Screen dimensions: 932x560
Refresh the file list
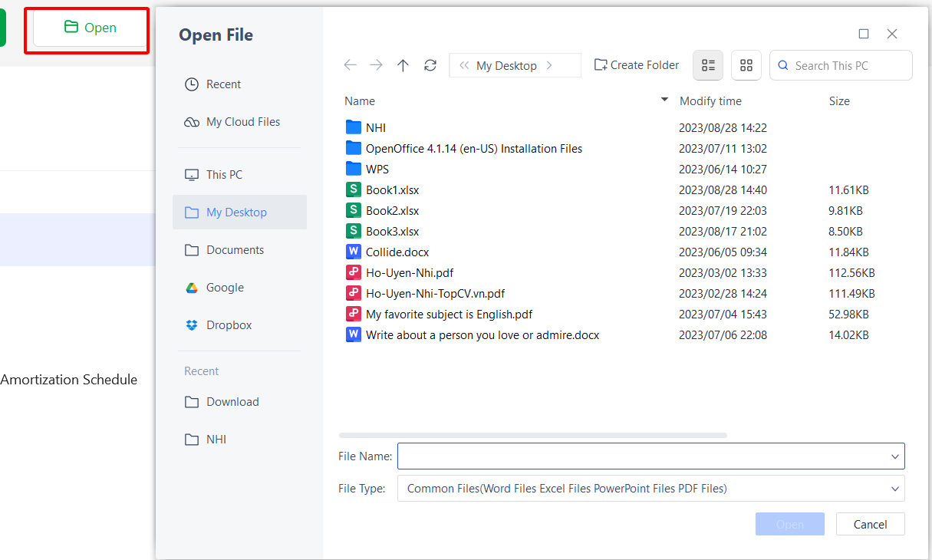(x=430, y=65)
